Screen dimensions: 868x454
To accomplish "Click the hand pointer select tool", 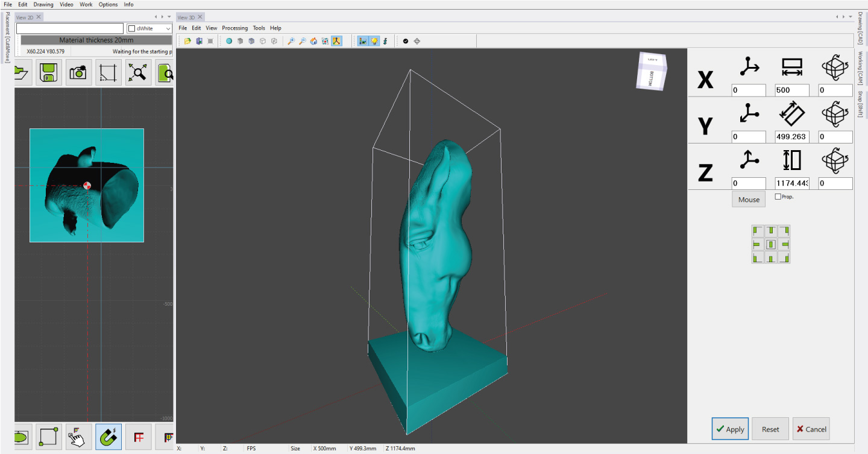I will click(x=78, y=437).
